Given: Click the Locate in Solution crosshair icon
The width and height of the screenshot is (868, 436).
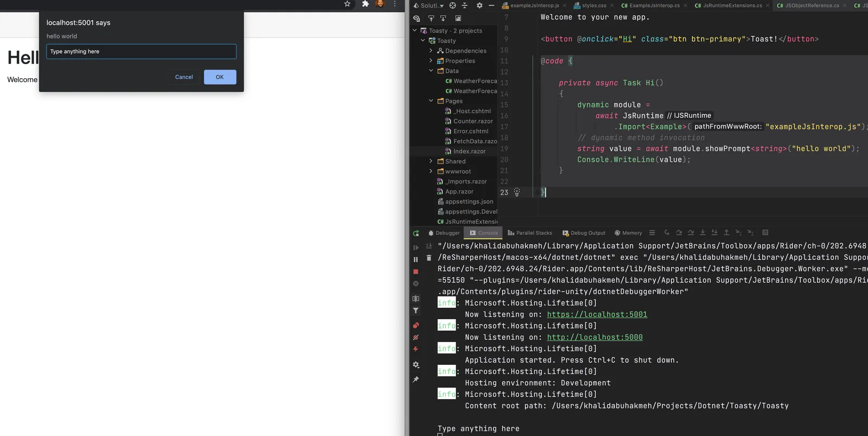Looking at the screenshot, I should tap(453, 5).
